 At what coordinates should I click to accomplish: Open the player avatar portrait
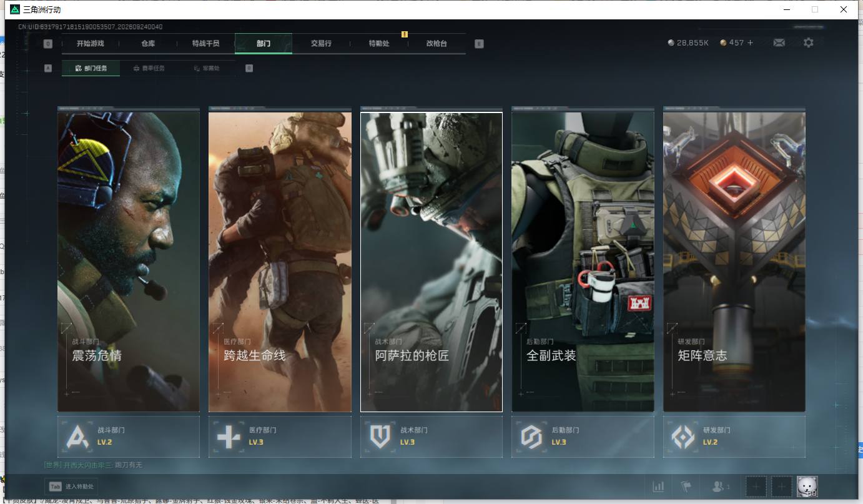pyautogui.click(x=807, y=487)
